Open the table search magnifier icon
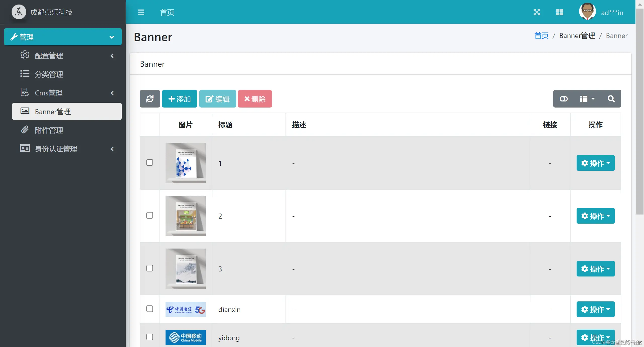The image size is (644, 347). click(611, 99)
